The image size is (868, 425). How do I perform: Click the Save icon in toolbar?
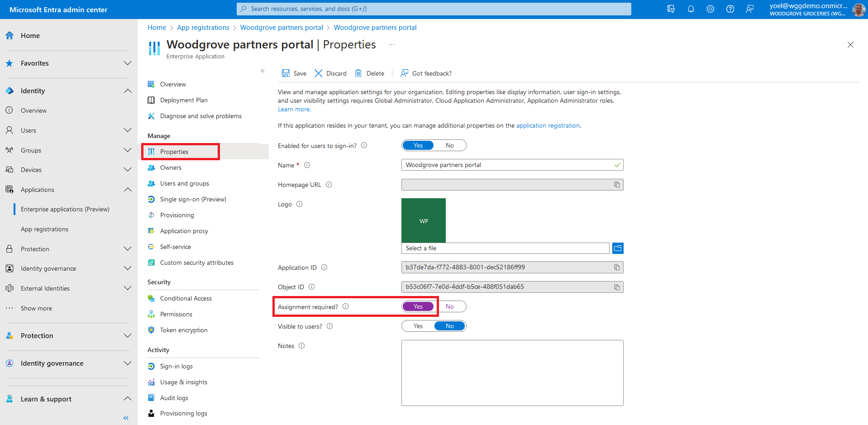(286, 73)
